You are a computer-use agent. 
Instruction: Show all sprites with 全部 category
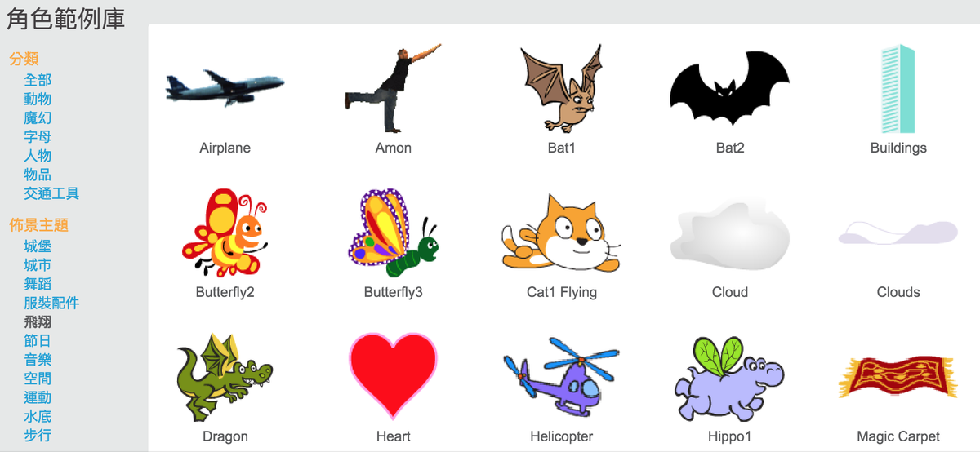pos(38,80)
